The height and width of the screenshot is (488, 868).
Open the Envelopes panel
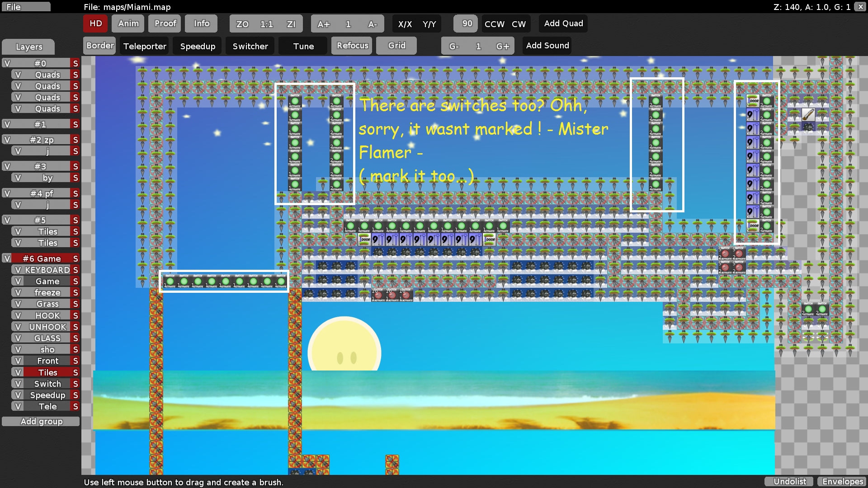tap(842, 481)
